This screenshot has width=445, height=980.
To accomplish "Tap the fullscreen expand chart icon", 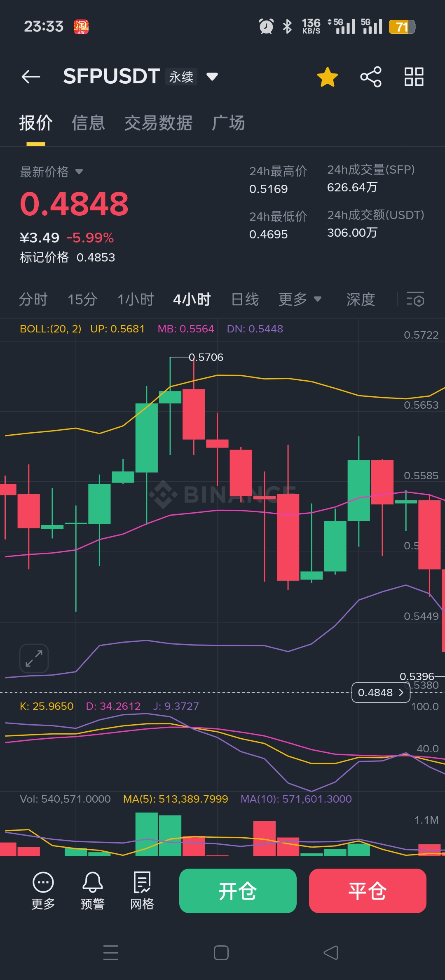I will tap(34, 658).
